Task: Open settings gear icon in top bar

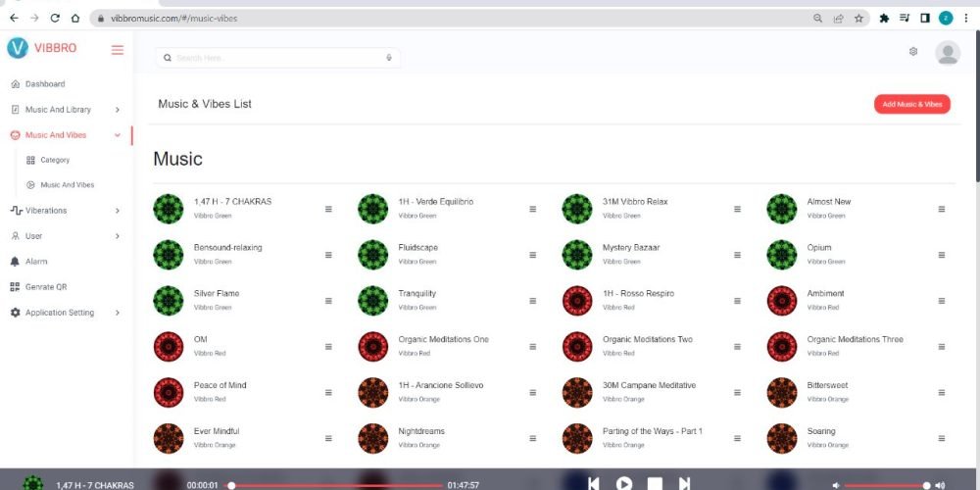Action: [913, 52]
